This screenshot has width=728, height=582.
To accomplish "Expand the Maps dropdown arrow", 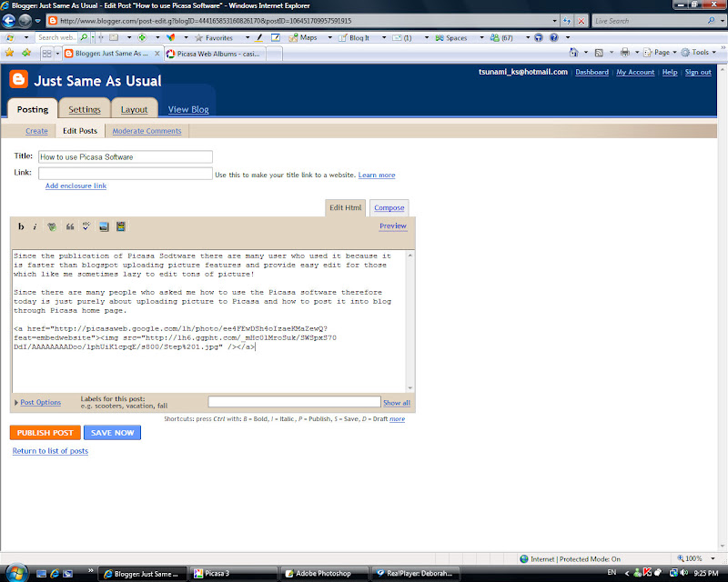I will (x=330, y=37).
